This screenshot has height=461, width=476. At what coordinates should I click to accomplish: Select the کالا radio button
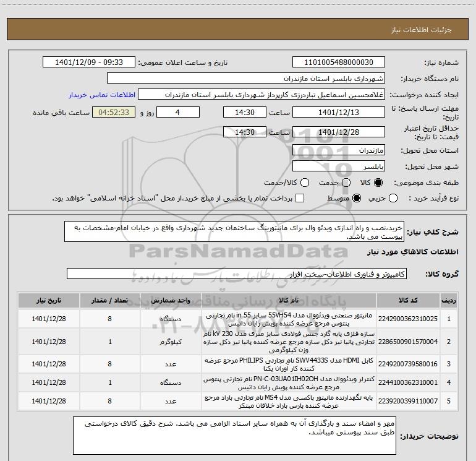click(x=378, y=183)
